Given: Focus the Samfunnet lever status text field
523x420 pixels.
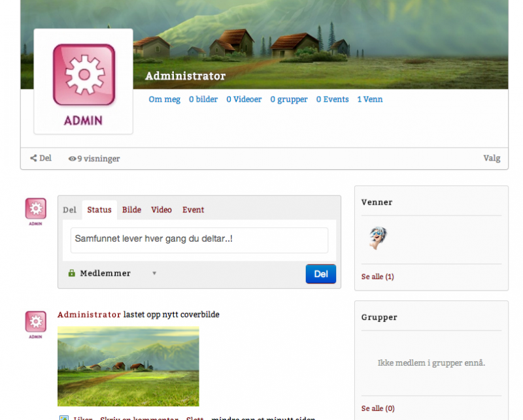Looking at the screenshot, I should pos(199,240).
